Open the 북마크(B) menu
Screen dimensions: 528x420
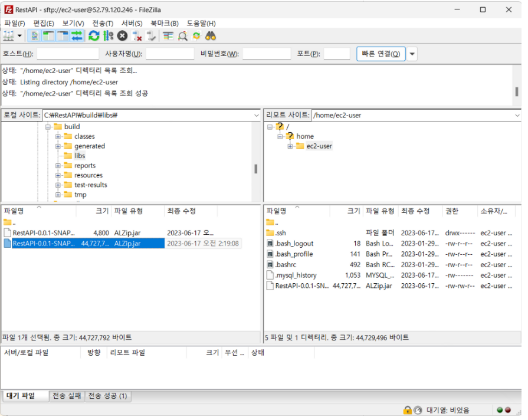click(165, 23)
